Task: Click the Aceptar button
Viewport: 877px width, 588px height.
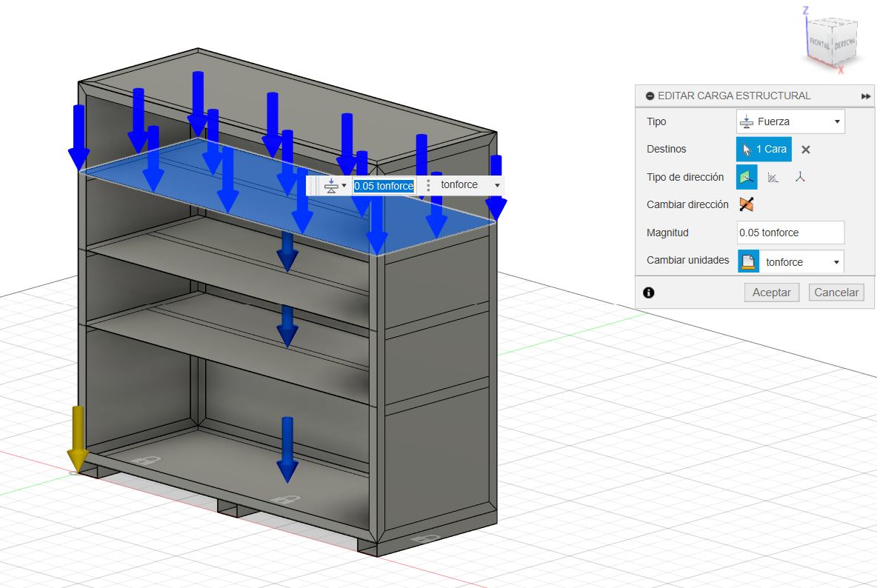Action: (x=771, y=293)
